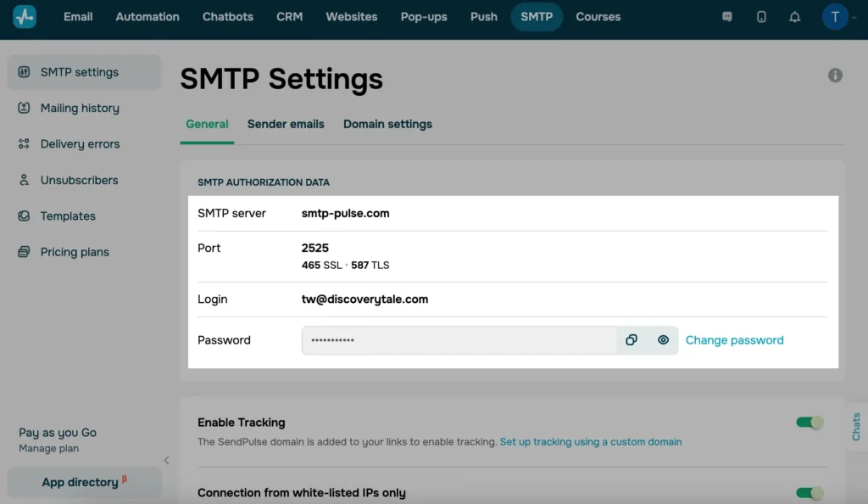Copy the SMTP password with the copy icon

tap(631, 339)
